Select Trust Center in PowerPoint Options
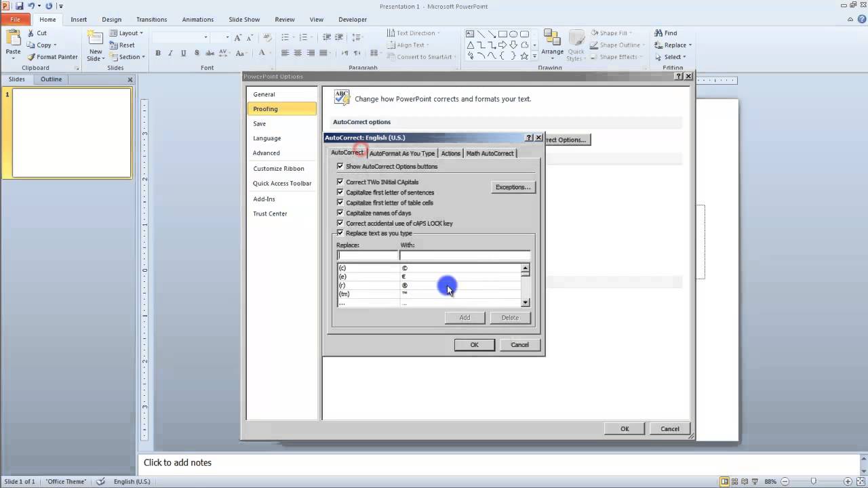 point(271,213)
